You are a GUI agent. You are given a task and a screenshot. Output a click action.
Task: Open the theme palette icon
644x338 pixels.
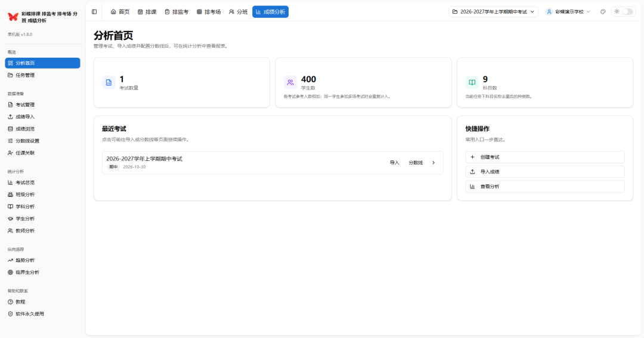click(x=603, y=12)
